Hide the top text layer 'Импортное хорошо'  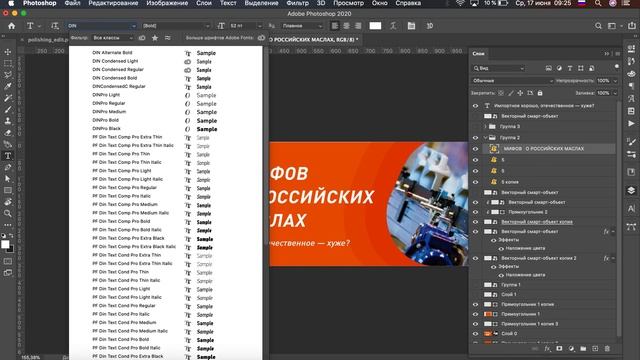click(x=475, y=106)
